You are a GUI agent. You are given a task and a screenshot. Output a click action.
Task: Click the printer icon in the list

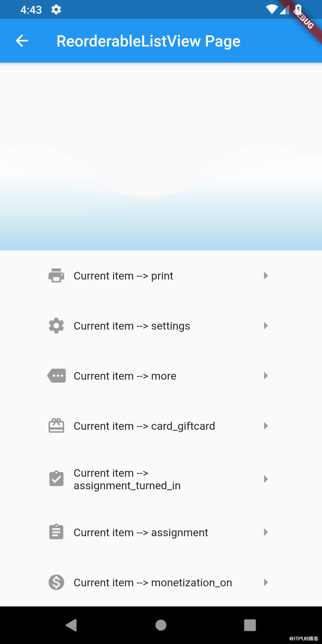[56, 276]
